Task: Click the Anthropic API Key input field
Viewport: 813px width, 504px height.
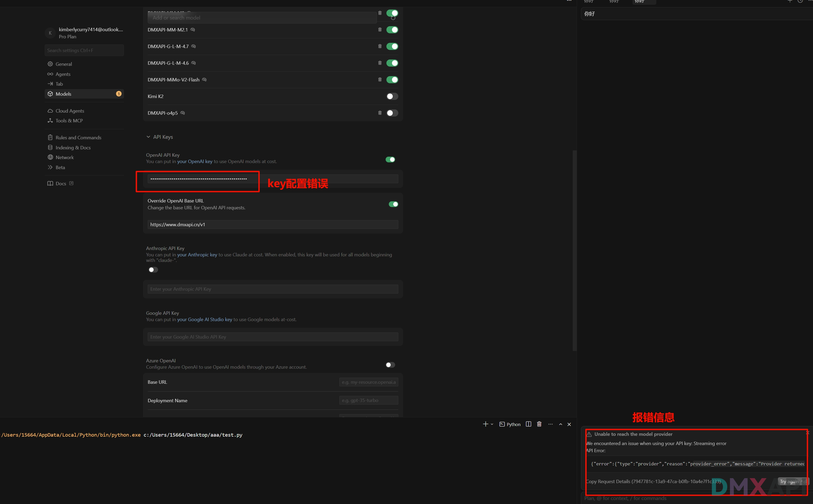Action: 273,289
